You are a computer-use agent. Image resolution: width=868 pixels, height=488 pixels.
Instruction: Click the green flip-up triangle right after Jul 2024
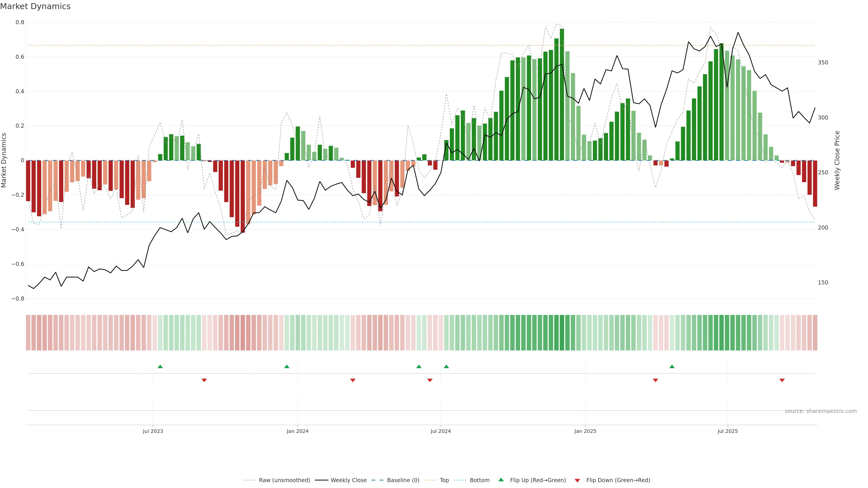tap(446, 366)
